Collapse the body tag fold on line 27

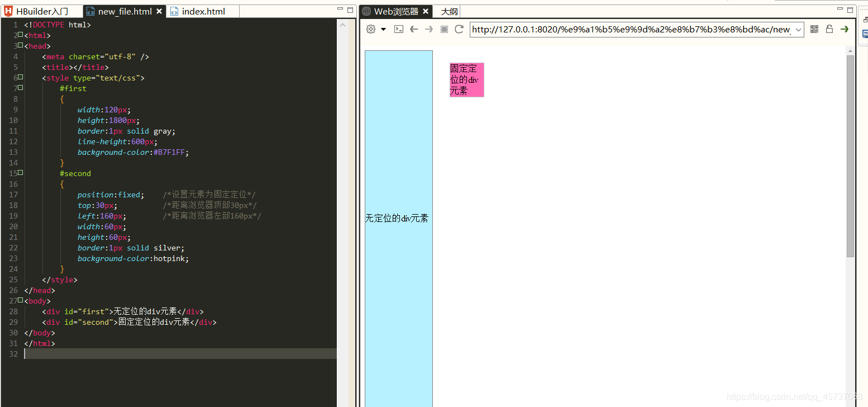[20, 300]
